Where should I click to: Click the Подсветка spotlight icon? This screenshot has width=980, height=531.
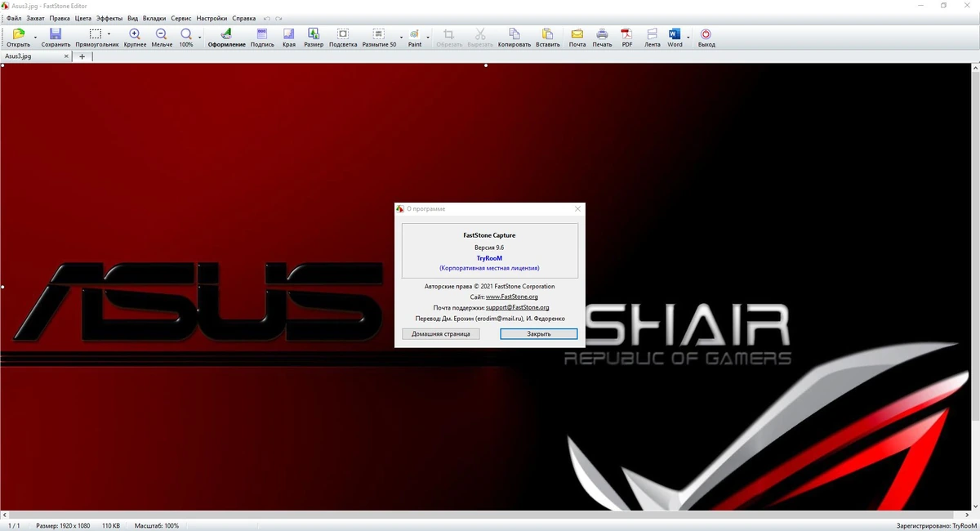[343, 33]
